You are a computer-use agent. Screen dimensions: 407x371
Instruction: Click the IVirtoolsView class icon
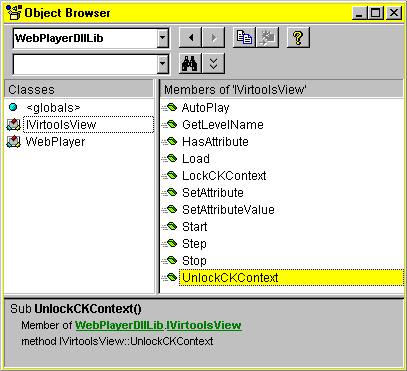(x=13, y=125)
